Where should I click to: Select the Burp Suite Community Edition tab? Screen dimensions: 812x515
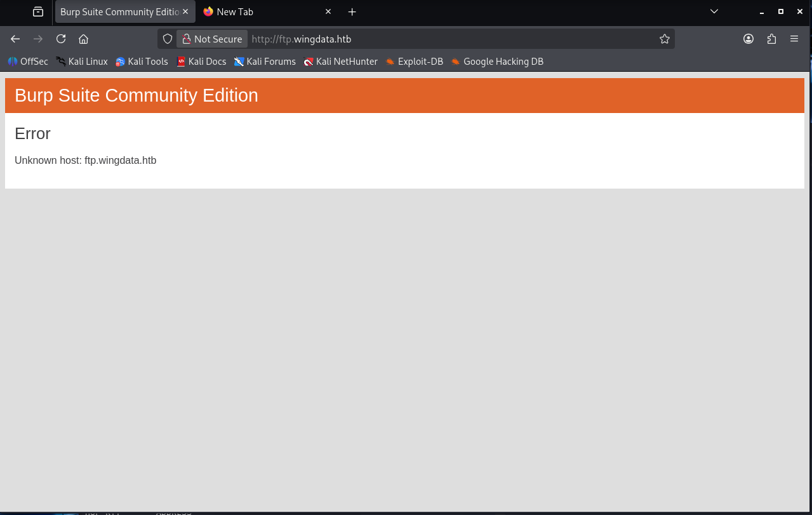pyautogui.click(x=119, y=11)
